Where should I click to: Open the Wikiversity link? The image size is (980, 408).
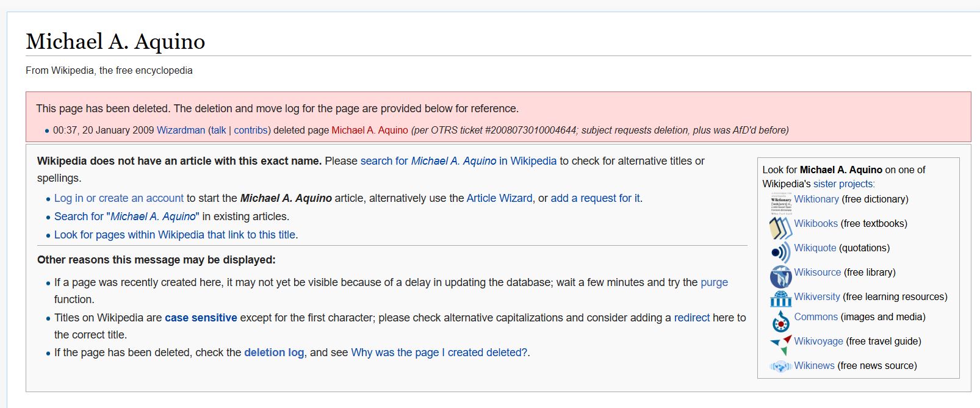click(816, 296)
